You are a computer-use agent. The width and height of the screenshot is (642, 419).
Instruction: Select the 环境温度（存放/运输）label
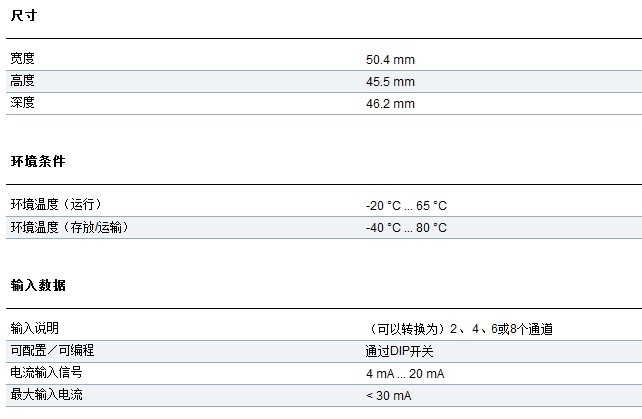(69, 227)
